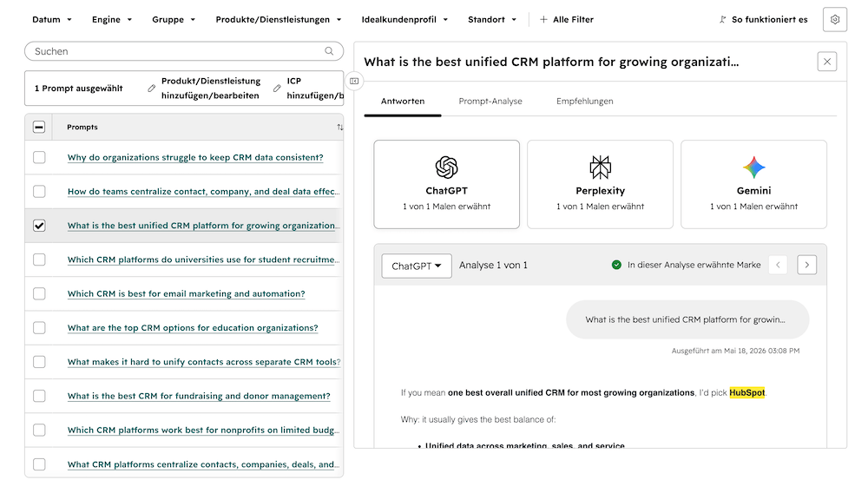The width and height of the screenshot is (868, 493).
Task: Select the ChatGPT engine card
Action: [447, 184]
